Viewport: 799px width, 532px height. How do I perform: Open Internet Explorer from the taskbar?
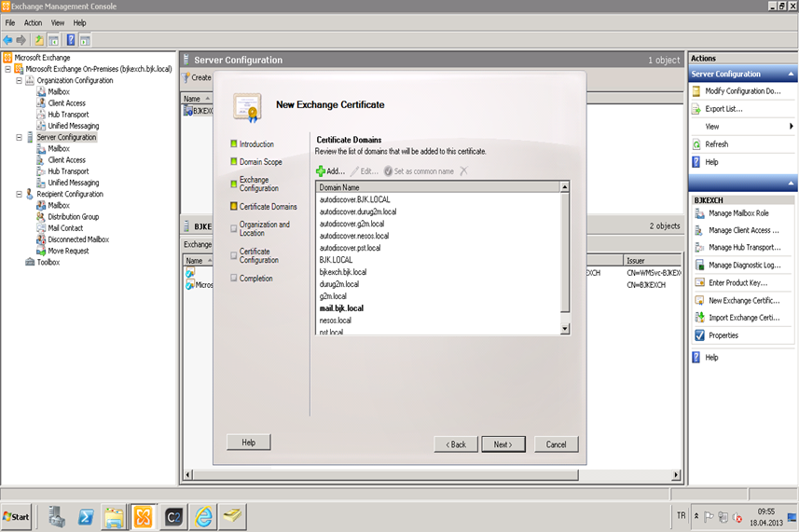[x=204, y=517]
